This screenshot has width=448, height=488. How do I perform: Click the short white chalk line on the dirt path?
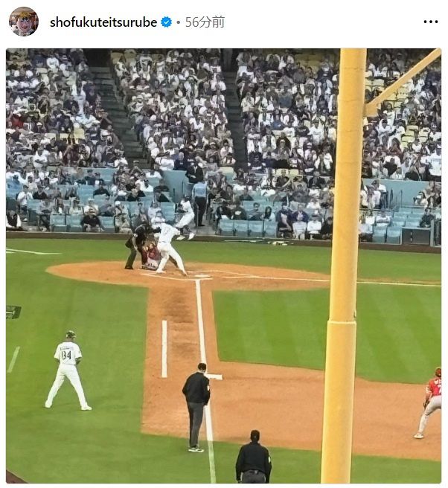tap(164, 349)
